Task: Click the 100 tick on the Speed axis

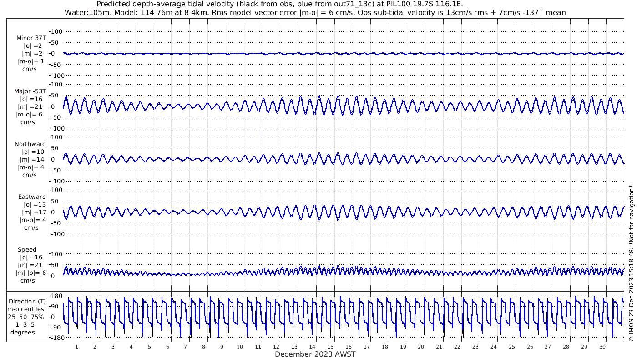Action: pyautogui.click(x=56, y=254)
